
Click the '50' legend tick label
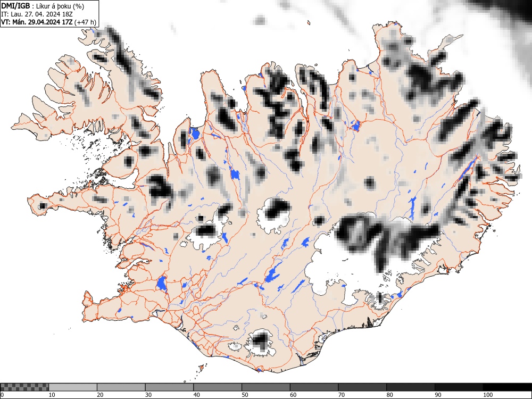click(245, 395)
